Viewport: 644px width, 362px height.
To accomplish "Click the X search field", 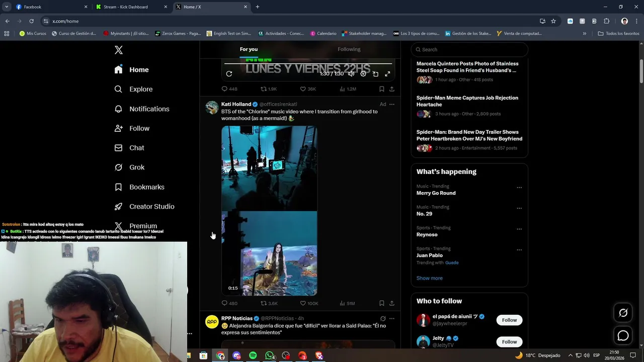I will point(469,49).
